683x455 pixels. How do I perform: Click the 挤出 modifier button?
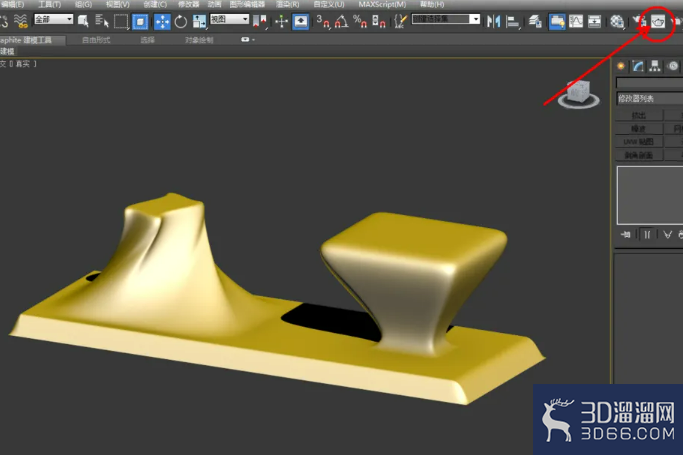(x=639, y=115)
